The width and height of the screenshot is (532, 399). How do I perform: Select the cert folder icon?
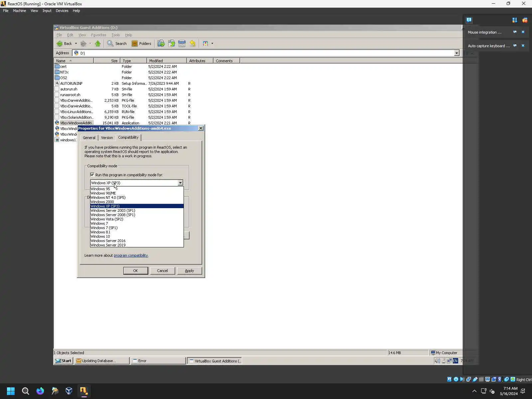[x=57, y=66]
